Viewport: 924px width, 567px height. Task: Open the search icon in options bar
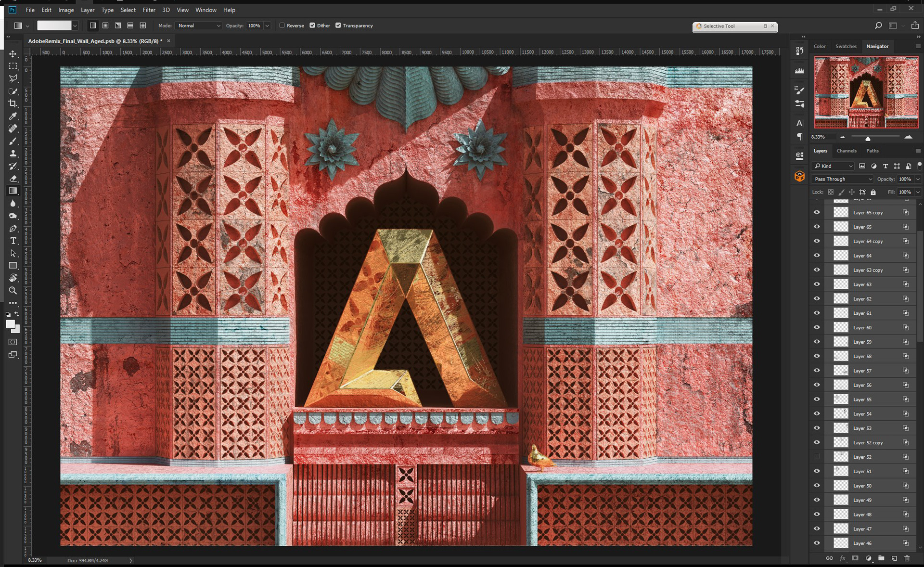(878, 26)
